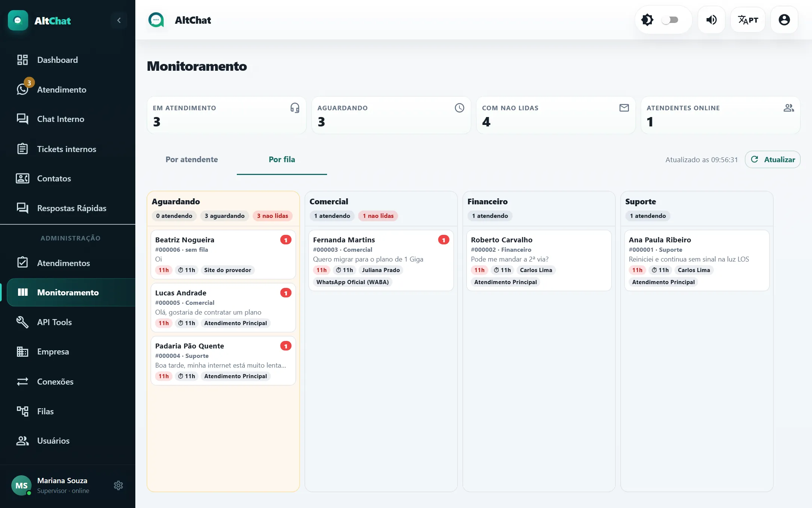This screenshot has height=508, width=812.
Task: Open Lucas Andrade ticket card
Action: 223,307
